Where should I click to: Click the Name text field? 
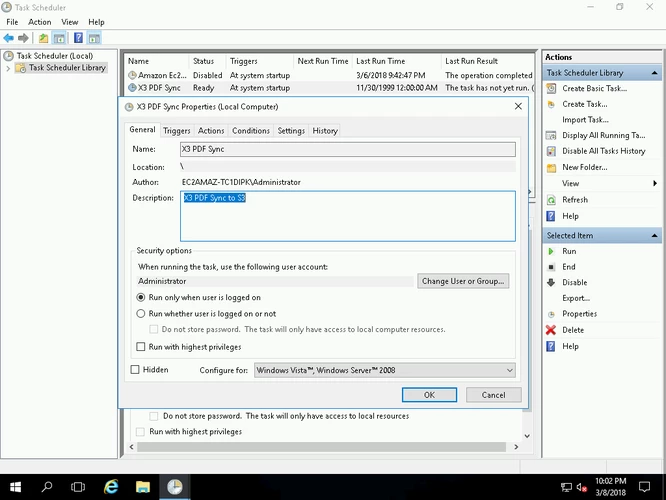coord(348,149)
